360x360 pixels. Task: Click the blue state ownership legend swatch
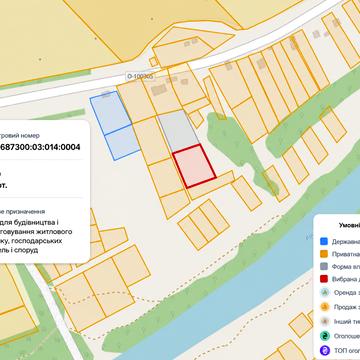coord(324,242)
